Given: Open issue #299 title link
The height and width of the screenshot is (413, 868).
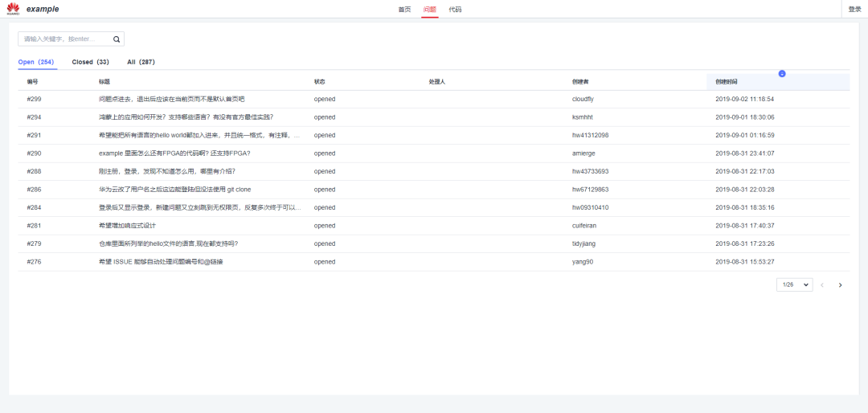Looking at the screenshot, I should (172, 99).
